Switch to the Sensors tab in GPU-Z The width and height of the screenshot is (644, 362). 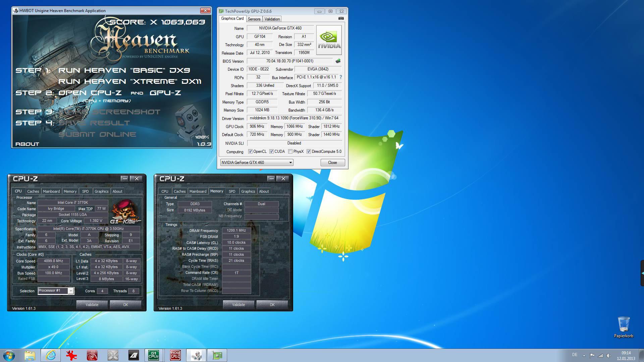pos(254,19)
